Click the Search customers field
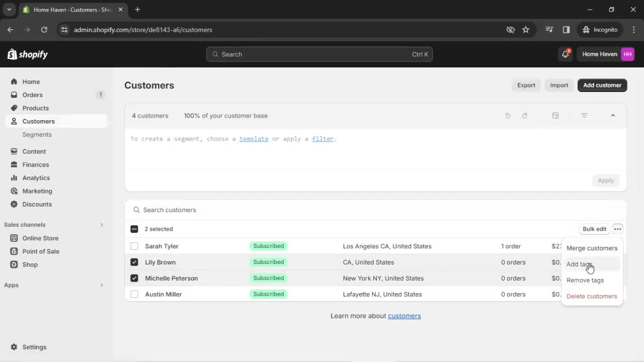 tap(375, 210)
